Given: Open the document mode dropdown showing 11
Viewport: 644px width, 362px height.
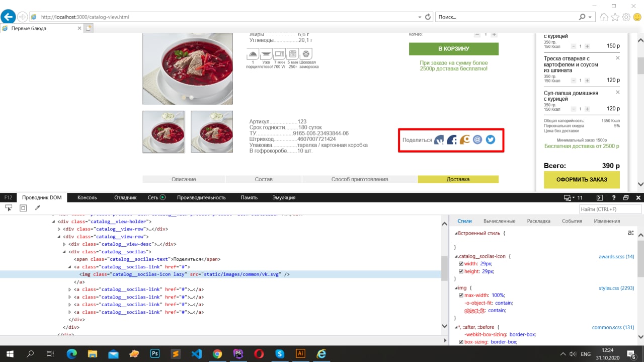Looking at the screenshot, I should [574, 198].
